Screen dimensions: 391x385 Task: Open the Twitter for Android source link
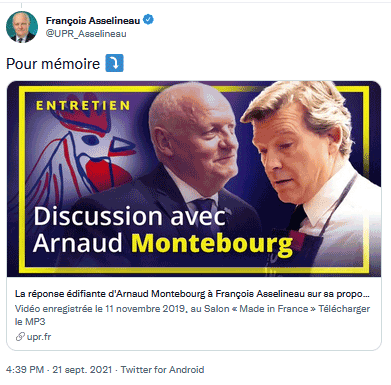(x=162, y=370)
